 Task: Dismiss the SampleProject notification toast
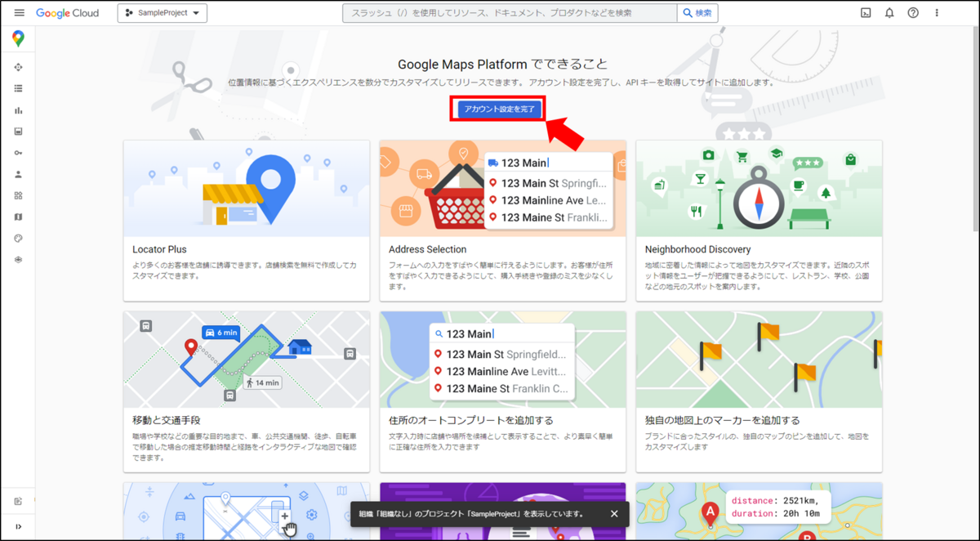point(614,513)
